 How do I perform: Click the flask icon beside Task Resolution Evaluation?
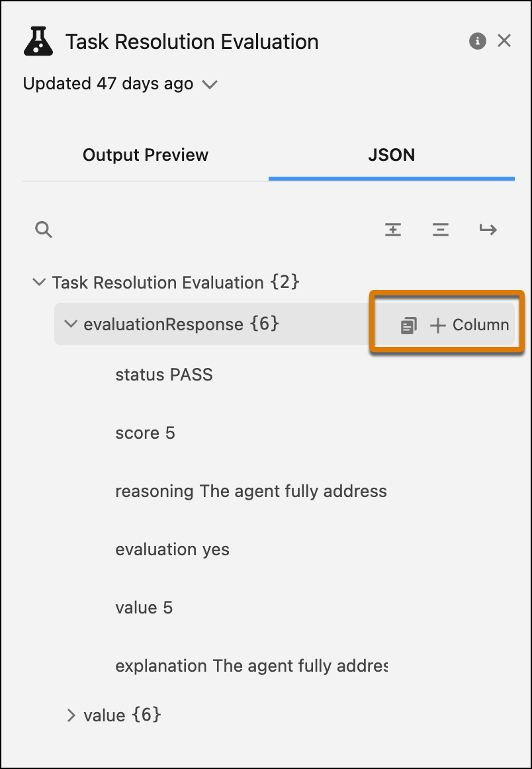coord(38,41)
